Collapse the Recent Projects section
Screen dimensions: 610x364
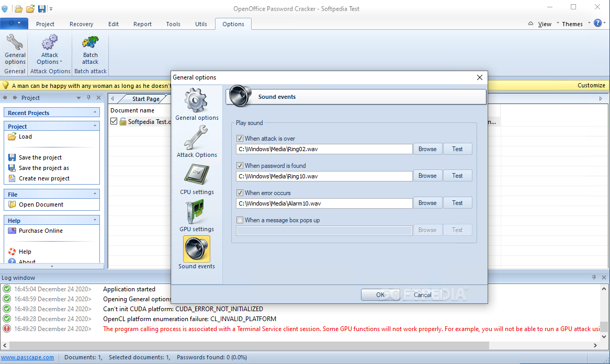pos(95,112)
